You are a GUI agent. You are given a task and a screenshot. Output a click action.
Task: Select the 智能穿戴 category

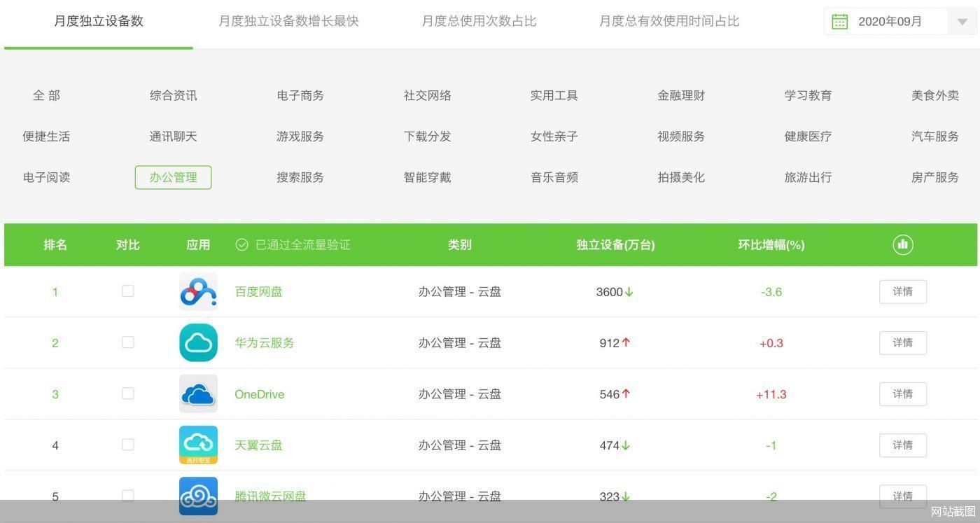(x=427, y=177)
